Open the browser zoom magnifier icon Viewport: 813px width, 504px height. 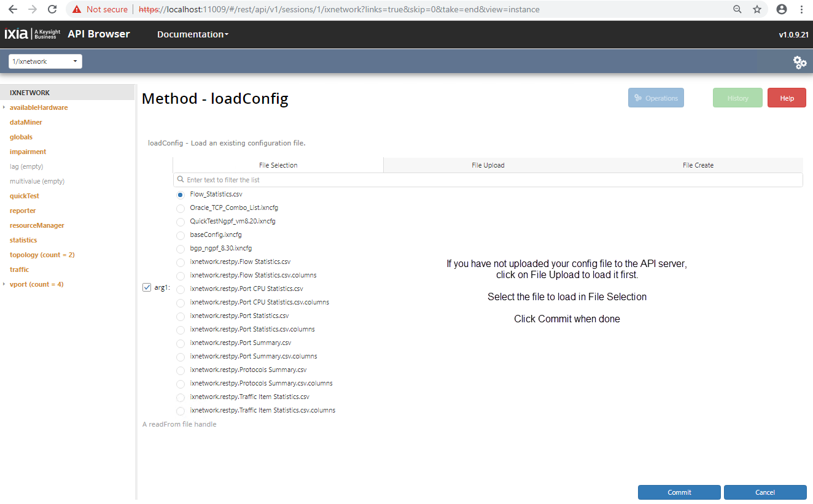click(x=737, y=9)
